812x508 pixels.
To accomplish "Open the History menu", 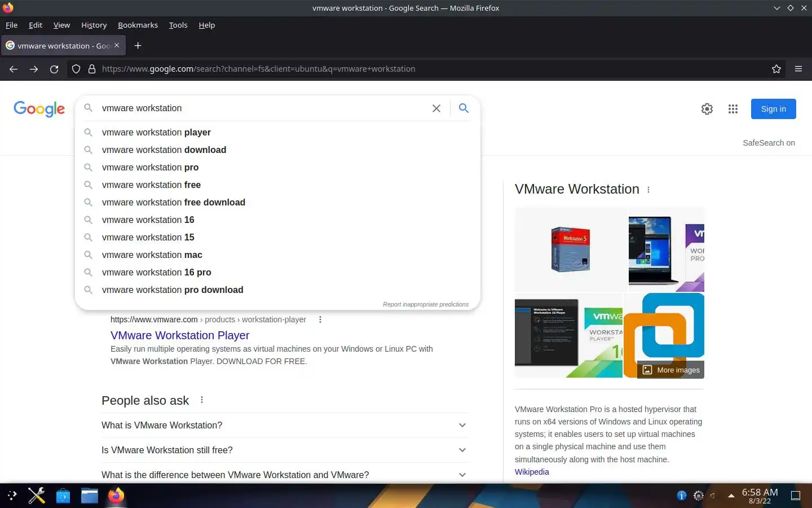I will 94,25.
